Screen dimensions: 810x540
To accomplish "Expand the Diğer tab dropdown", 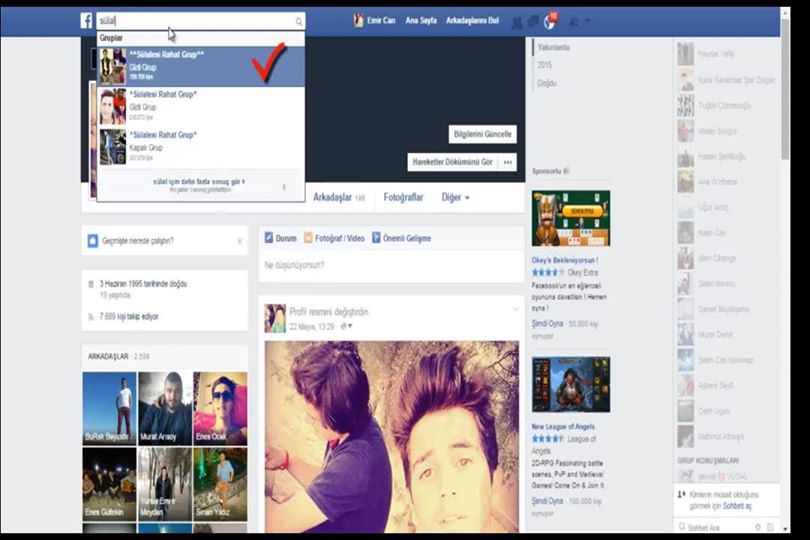I will (x=455, y=197).
